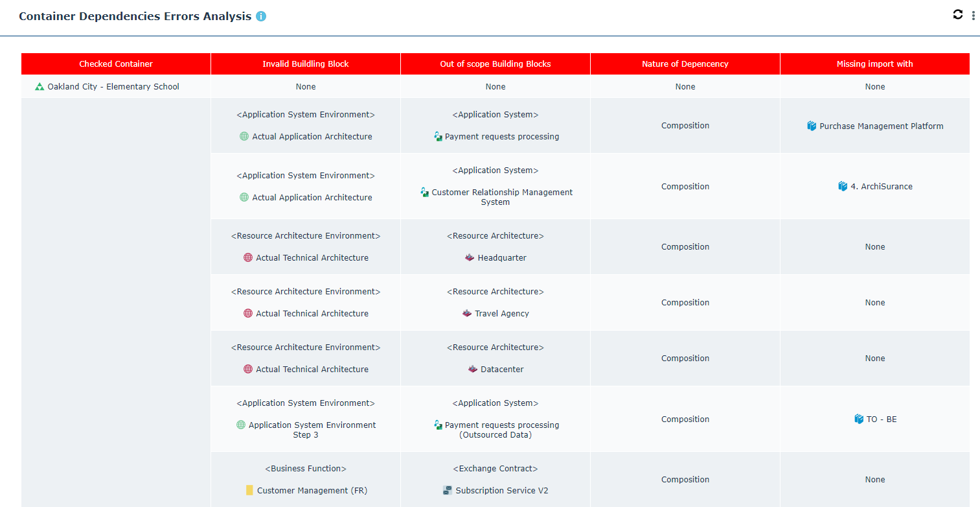Click the Subscription Service V2 icon
Viewport: 980px width, 507px height.
coord(448,490)
